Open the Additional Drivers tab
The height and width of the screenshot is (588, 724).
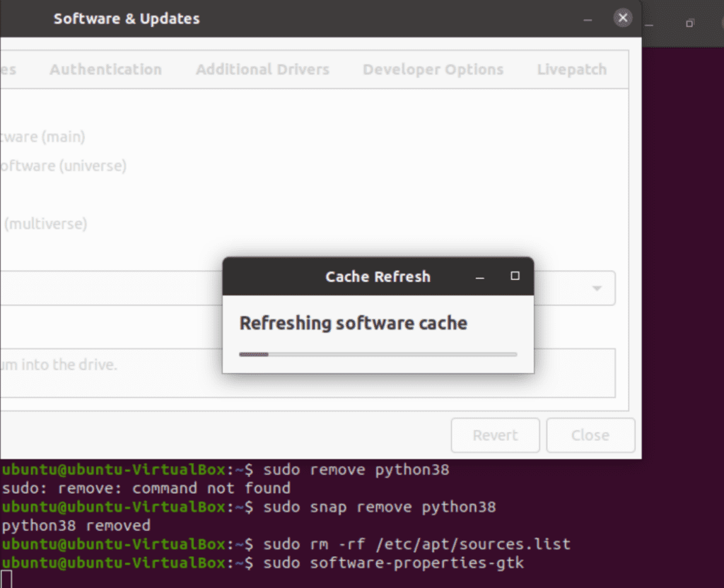coord(262,69)
